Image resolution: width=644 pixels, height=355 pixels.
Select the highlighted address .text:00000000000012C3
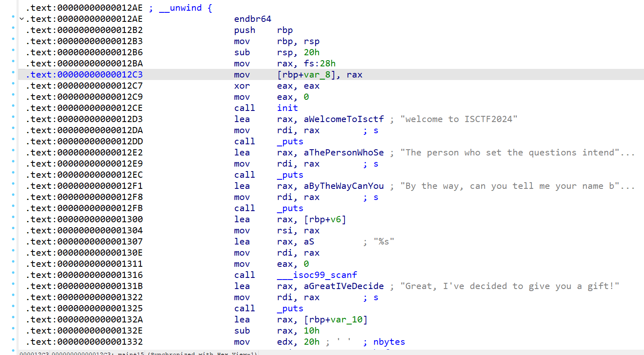tap(84, 75)
